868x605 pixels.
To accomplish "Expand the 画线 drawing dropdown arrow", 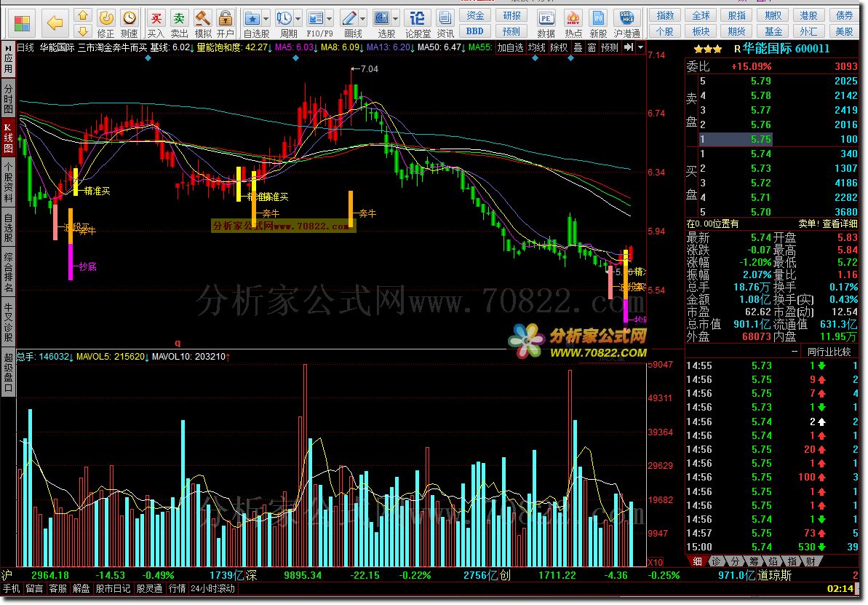I will (x=363, y=20).
